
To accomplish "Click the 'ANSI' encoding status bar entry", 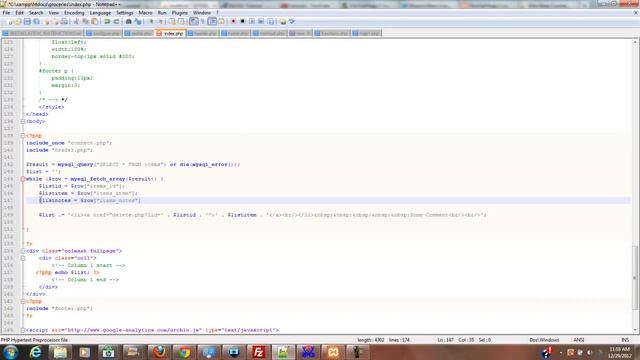I will tap(579, 340).
